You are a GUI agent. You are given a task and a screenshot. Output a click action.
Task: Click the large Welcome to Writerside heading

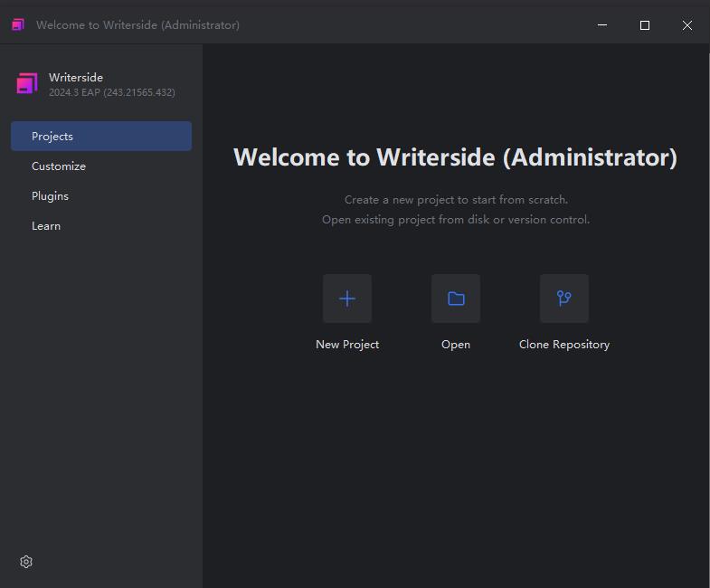[455, 157]
